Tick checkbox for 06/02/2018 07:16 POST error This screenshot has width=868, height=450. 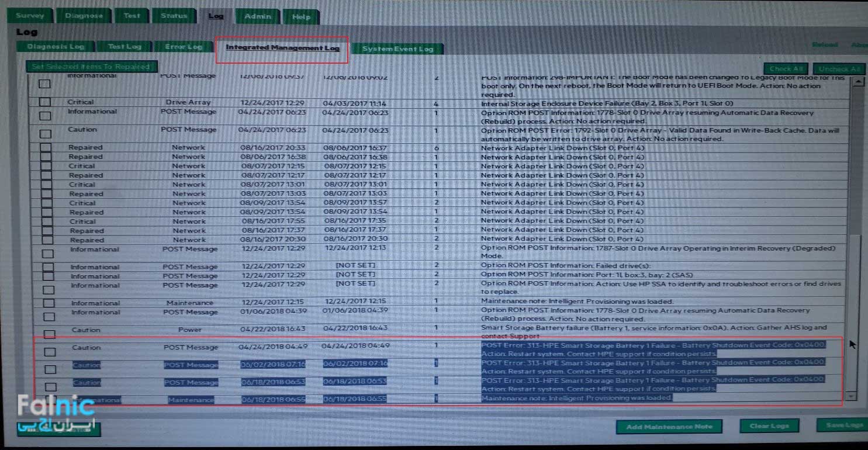tap(50, 369)
